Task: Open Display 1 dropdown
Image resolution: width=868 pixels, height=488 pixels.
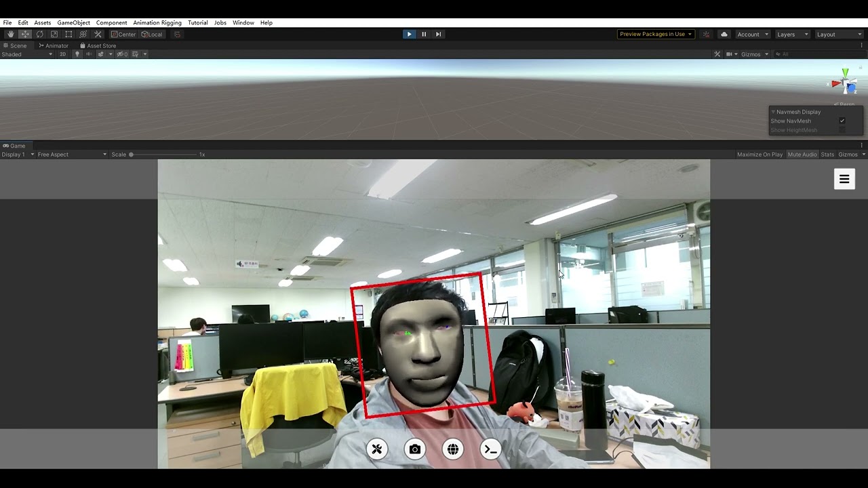Action: (x=18, y=155)
